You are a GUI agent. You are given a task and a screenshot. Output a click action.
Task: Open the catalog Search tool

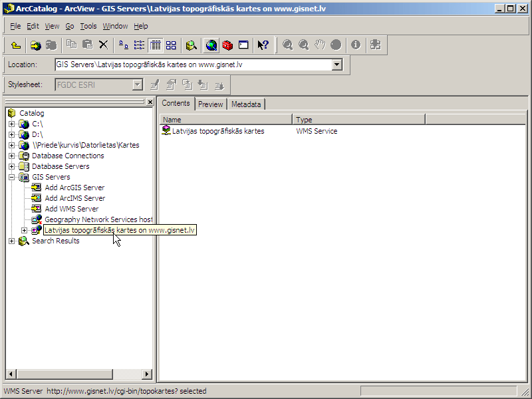point(192,45)
